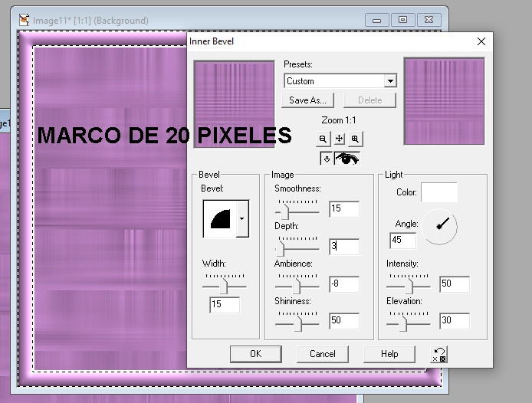Expand the Bevel shape dropdown arrow

tap(242, 218)
